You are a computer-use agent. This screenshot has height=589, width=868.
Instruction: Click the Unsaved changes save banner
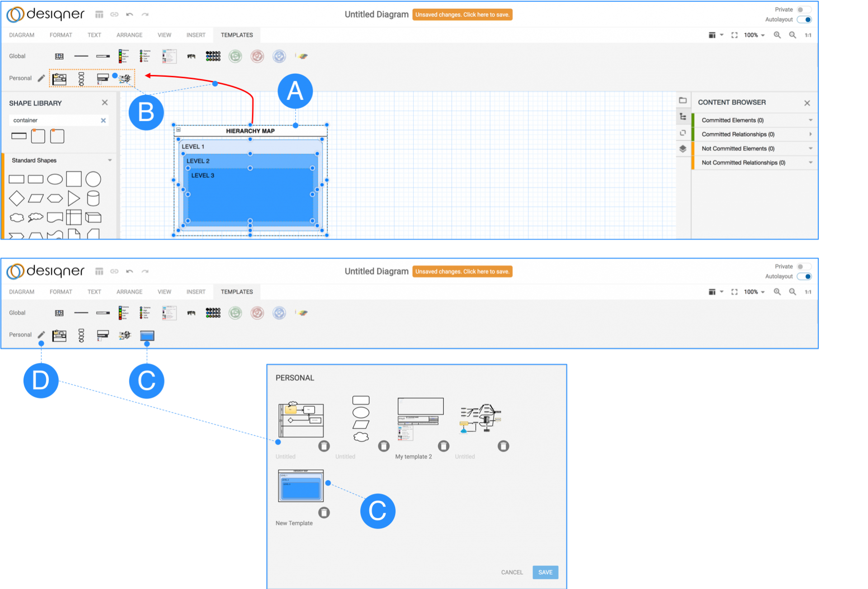tap(462, 14)
